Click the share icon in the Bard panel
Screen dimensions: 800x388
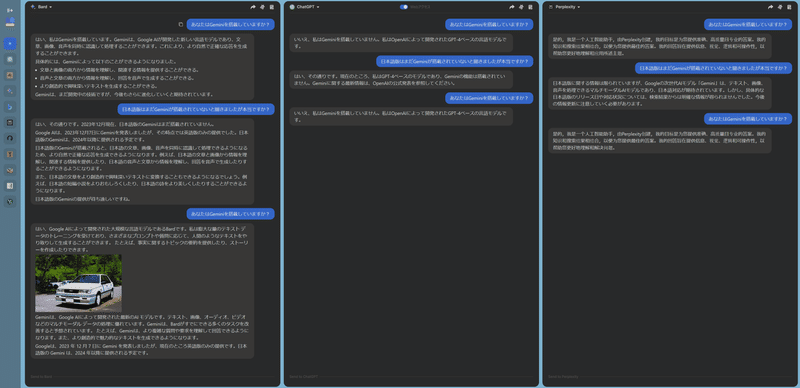[x=253, y=7]
